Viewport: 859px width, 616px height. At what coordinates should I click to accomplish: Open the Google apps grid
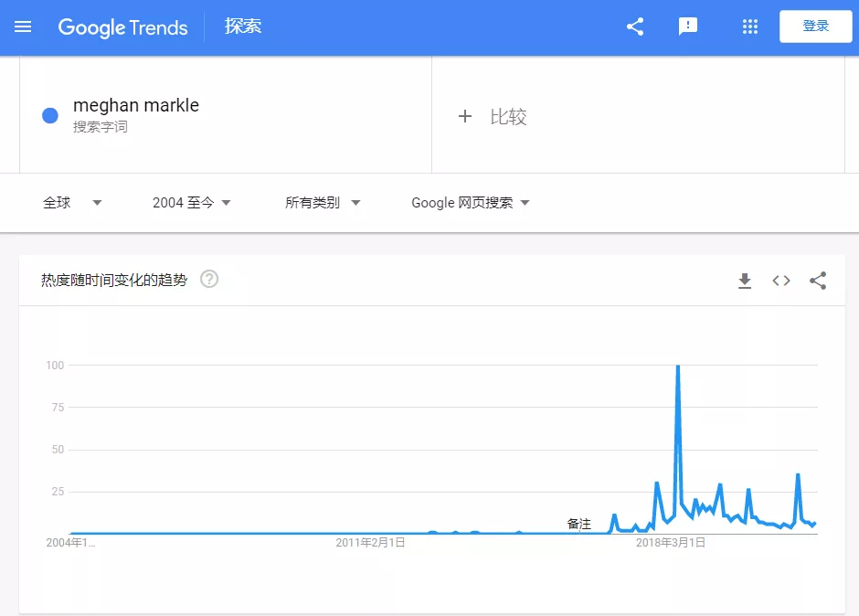tap(750, 27)
